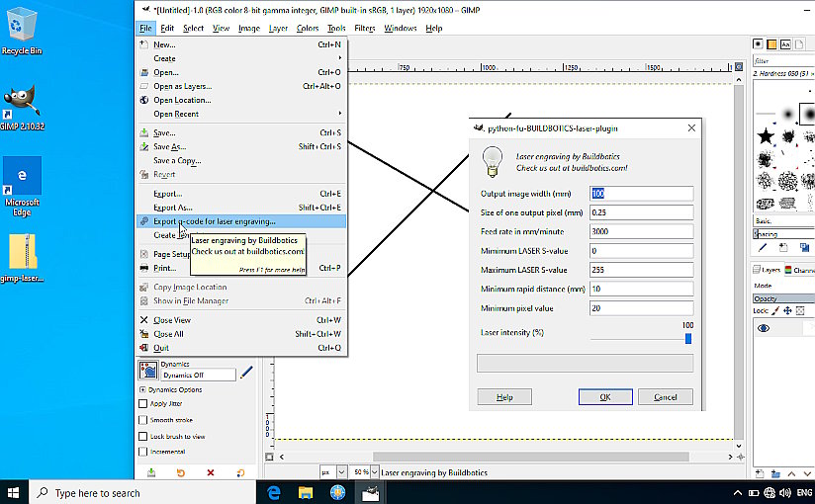Image resolution: width=815 pixels, height=504 pixels.
Task: Enable Smooth stroke checkbox
Action: coord(143,420)
